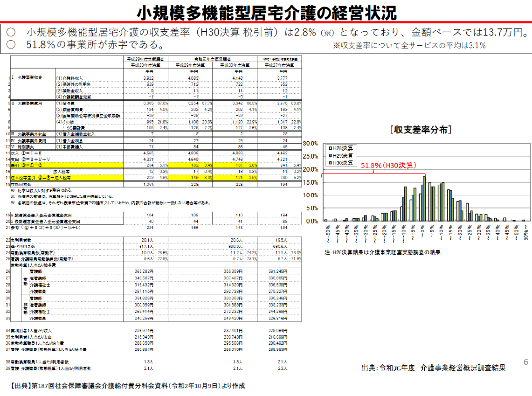Click row label (4)介護報酬査定減
Image resolution: width=532 pixels, height=396 pixels.
pyautogui.click(x=73, y=97)
